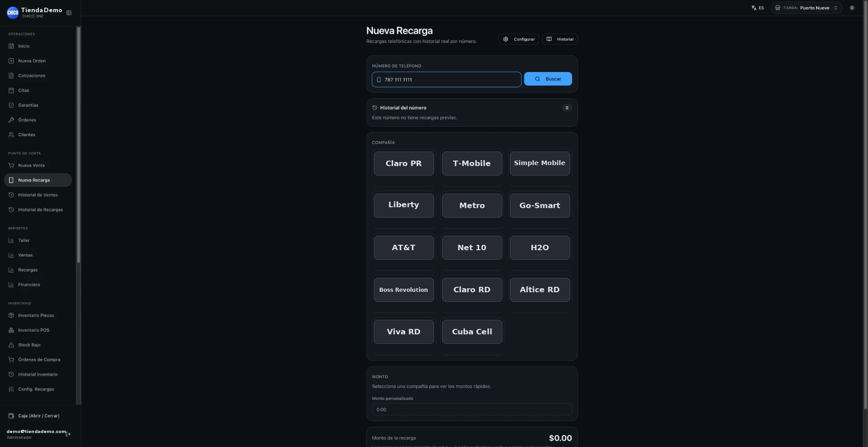This screenshot has width=868, height=447.
Task: Click the Config. Recargas sliders icon
Action: click(11, 390)
